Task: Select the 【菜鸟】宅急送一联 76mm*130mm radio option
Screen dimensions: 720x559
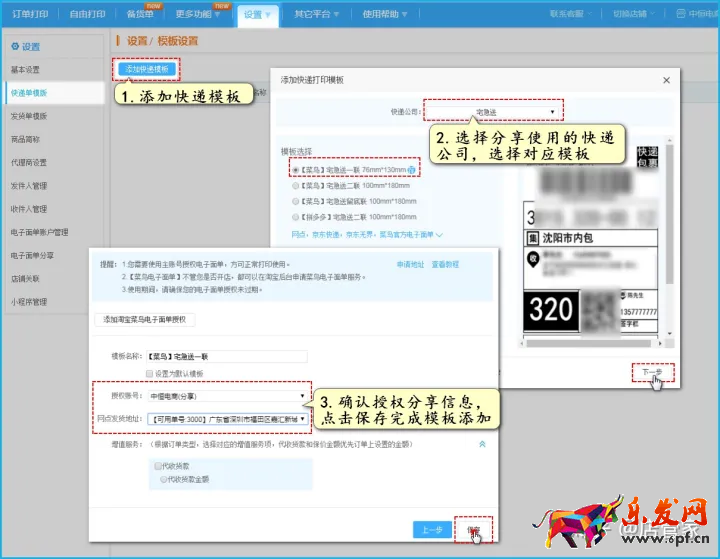Action: click(x=296, y=171)
